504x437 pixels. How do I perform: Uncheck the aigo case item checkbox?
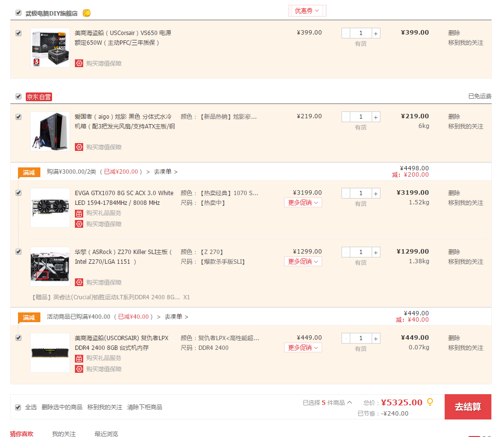coord(18,117)
